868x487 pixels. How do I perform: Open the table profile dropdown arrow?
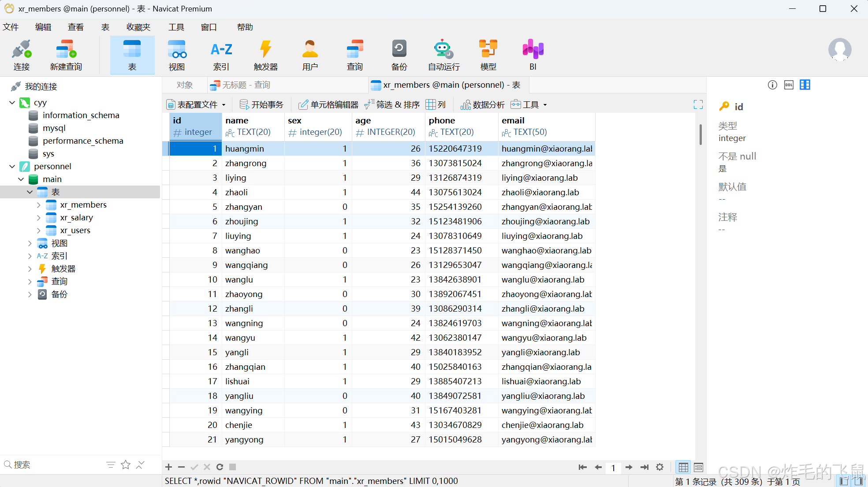224,105
